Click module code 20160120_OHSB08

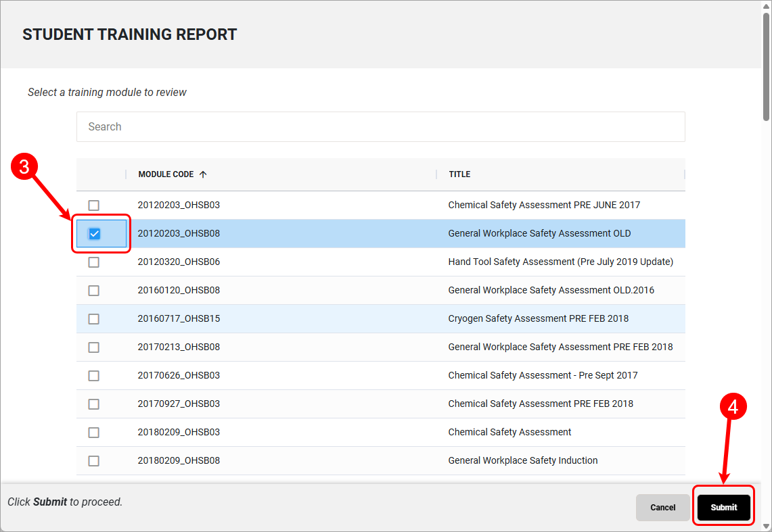click(x=179, y=290)
